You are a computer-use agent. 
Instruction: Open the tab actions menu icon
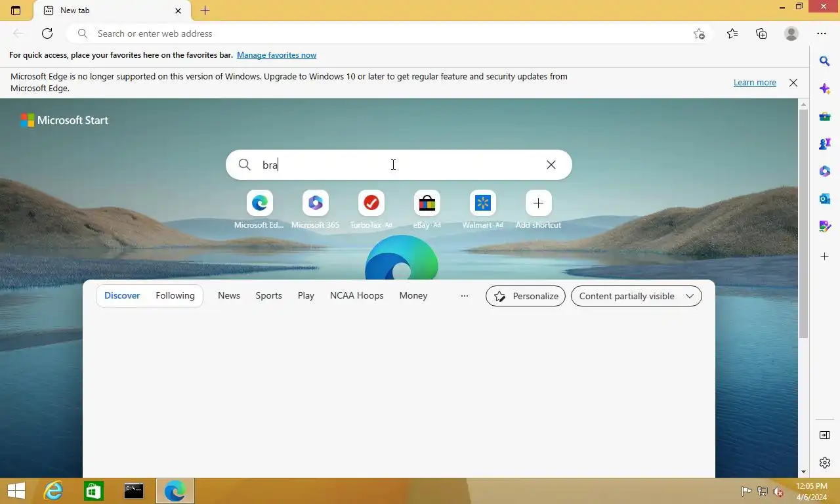tap(16, 10)
